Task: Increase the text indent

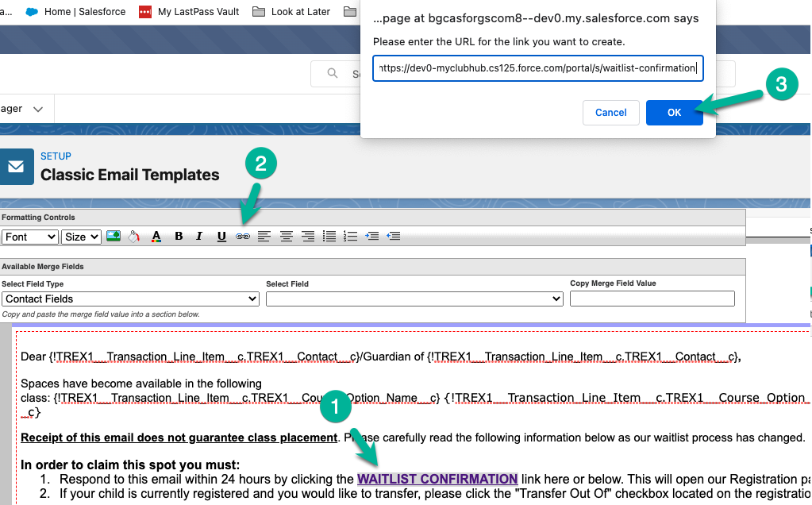Action: point(372,236)
